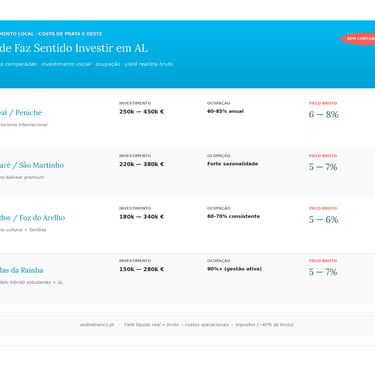The height and width of the screenshot is (366, 375).
Task: Click the occupancy value '60-85% anual'
Action: [225, 111]
